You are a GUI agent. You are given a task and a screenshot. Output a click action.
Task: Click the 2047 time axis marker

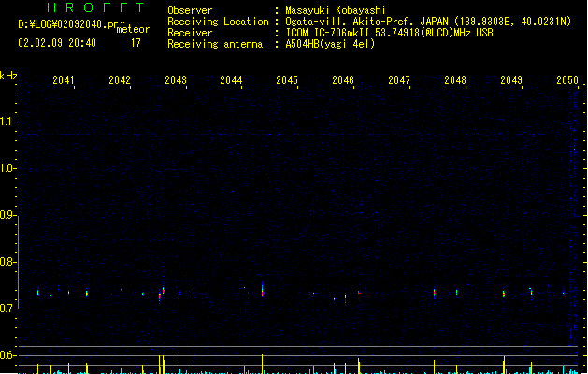(x=399, y=80)
